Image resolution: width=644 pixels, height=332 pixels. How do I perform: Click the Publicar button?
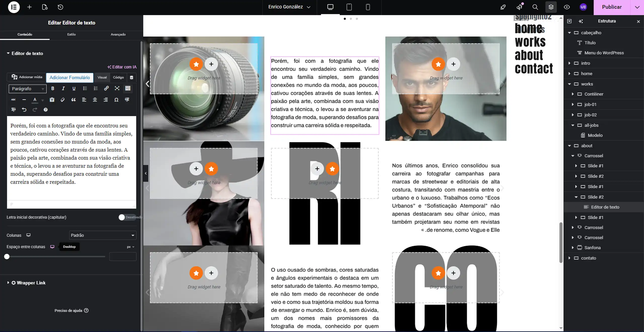coord(612,7)
